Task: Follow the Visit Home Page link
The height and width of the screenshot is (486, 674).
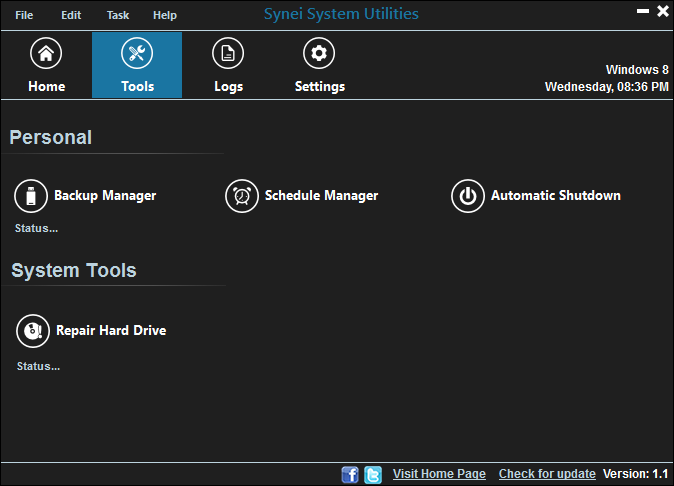Action: (439, 474)
